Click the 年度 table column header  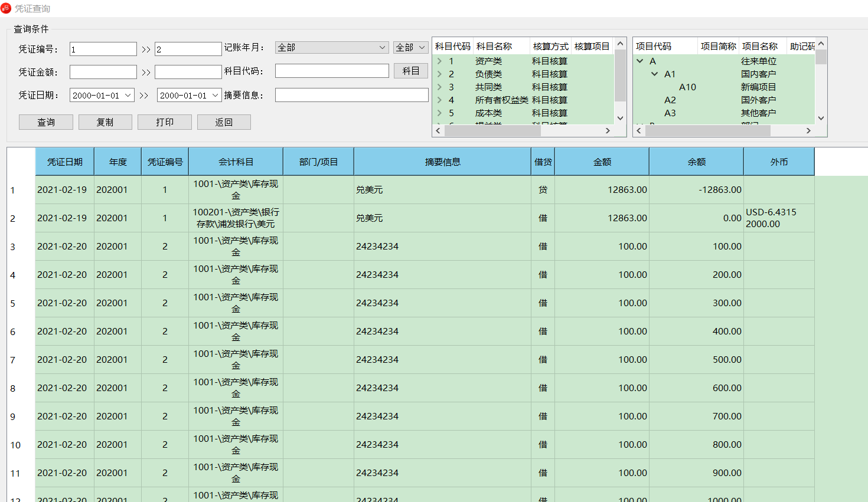(x=118, y=162)
